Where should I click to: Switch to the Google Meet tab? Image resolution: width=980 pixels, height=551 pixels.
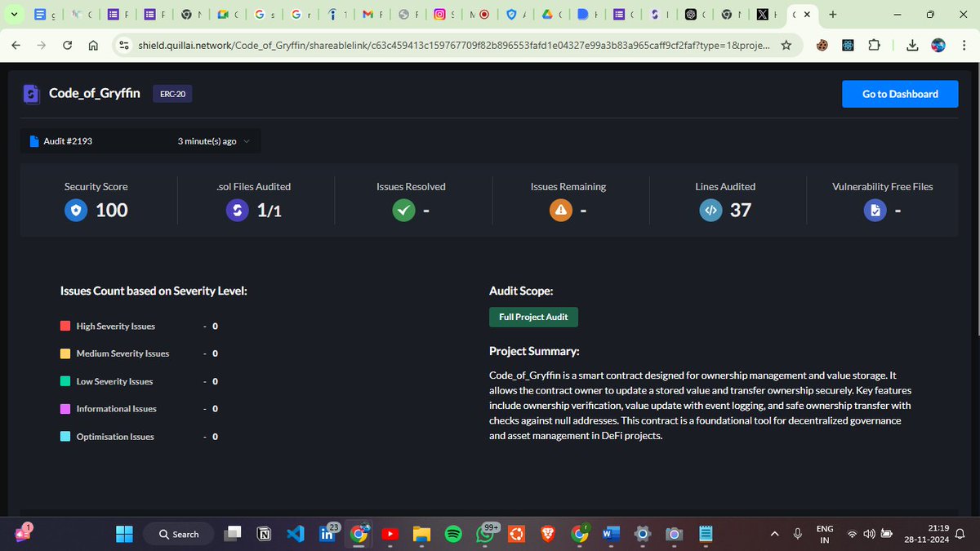pos(227,15)
